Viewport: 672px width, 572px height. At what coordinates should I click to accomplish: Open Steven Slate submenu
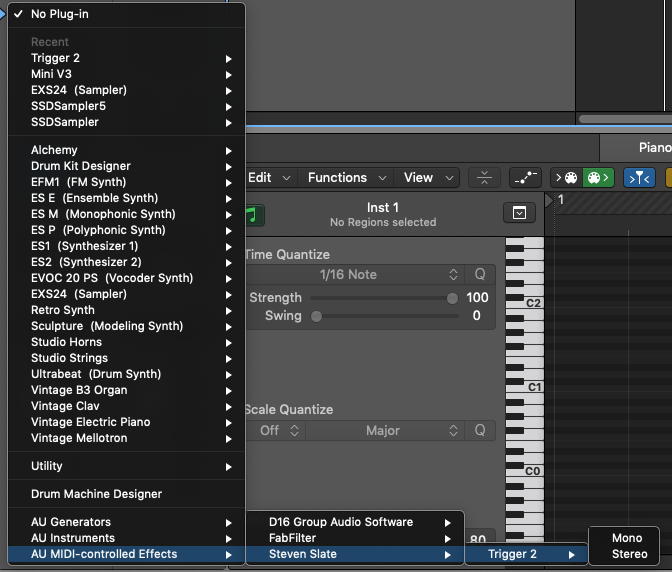coord(355,554)
